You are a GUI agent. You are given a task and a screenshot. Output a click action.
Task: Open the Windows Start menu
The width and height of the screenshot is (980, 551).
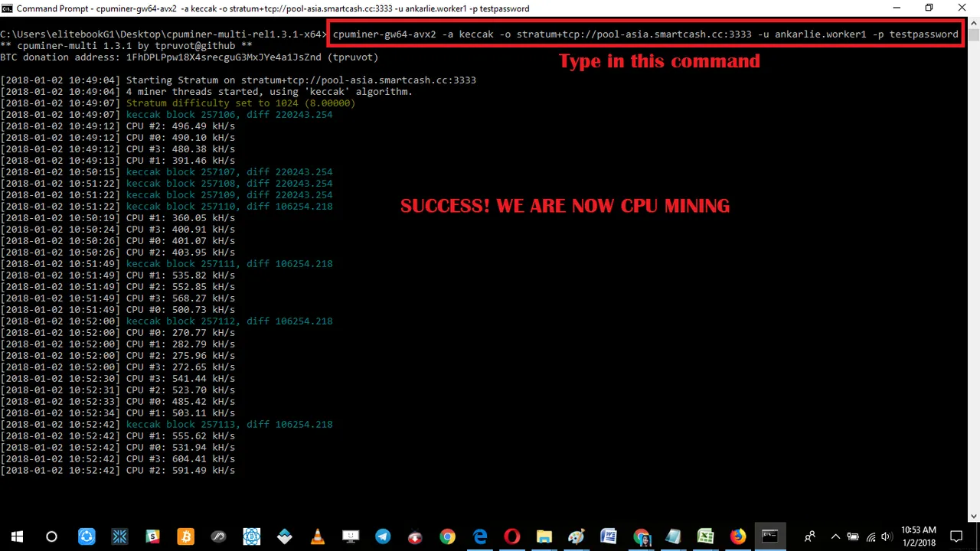click(x=17, y=536)
